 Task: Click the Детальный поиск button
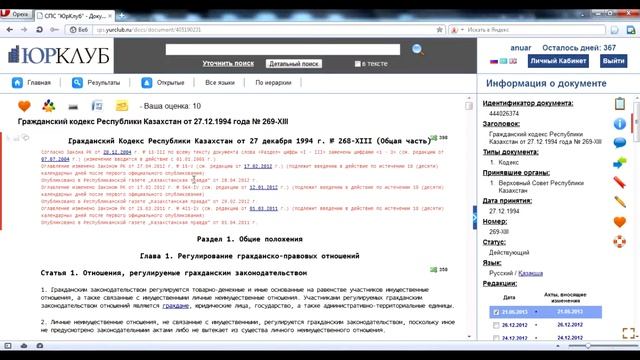pos(293,64)
